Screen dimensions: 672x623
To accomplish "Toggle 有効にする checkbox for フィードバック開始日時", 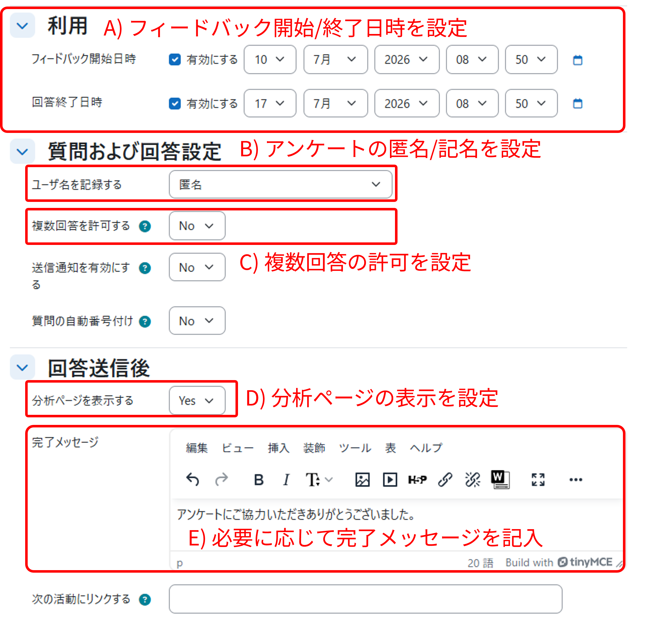I will (175, 60).
